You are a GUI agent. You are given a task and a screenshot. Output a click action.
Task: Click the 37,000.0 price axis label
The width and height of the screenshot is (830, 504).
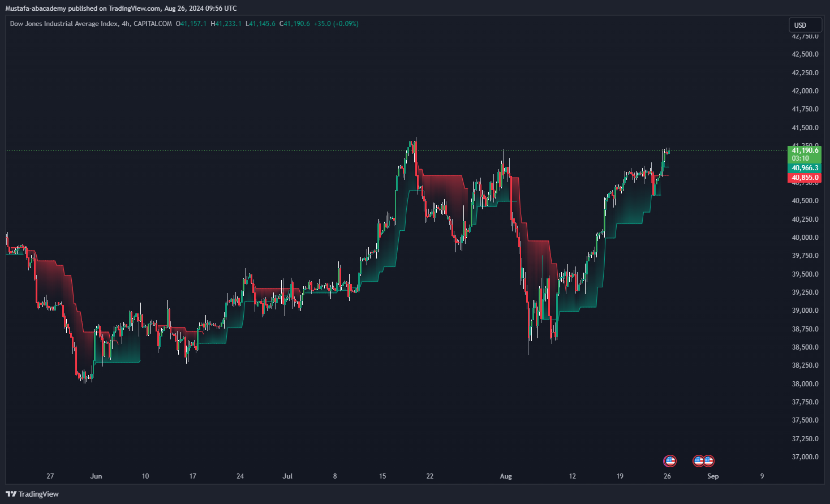(805, 457)
